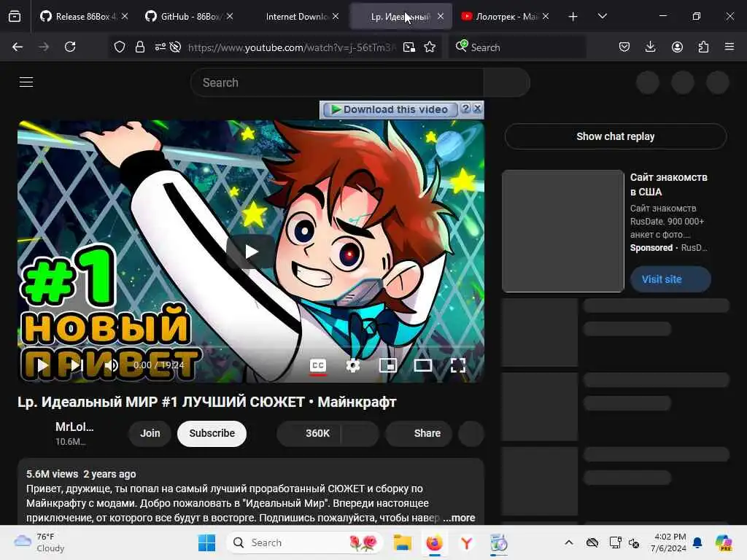Close the Release 86Box tab
The height and width of the screenshot is (560, 747).
coord(125,16)
